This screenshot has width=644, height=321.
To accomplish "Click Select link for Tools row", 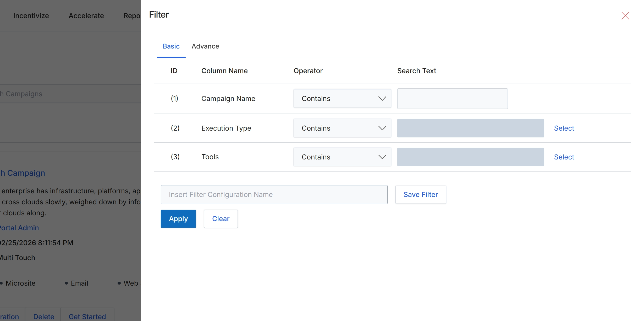I will click(x=564, y=157).
